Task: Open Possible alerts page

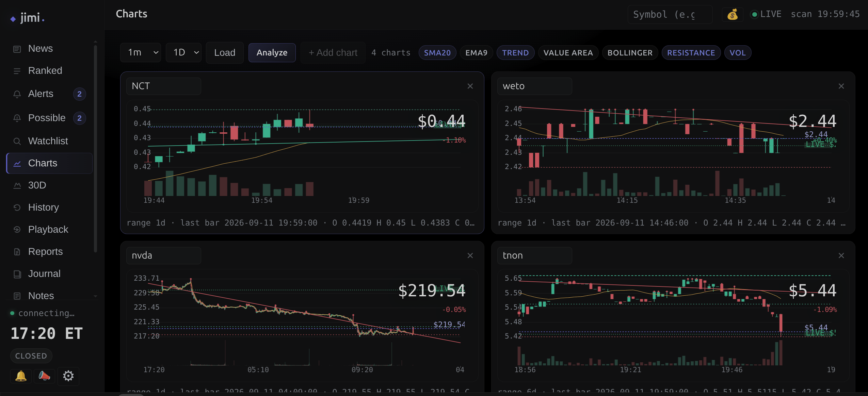Action: [49, 118]
